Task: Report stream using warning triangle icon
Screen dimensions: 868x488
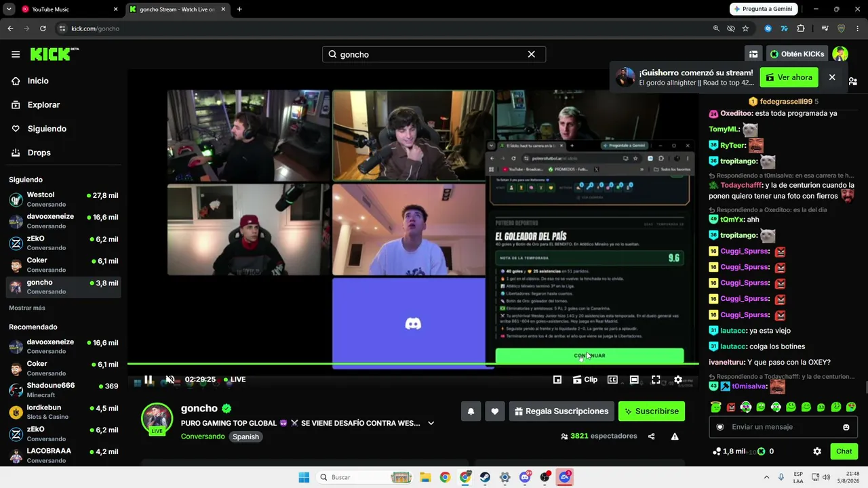Action: pyautogui.click(x=675, y=436)
